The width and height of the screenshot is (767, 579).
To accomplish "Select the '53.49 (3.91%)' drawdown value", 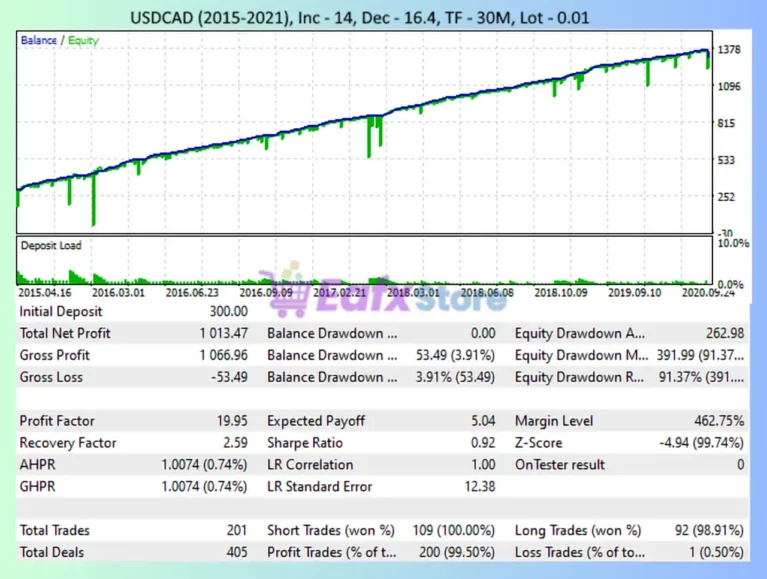I will [x=455, y=356].
